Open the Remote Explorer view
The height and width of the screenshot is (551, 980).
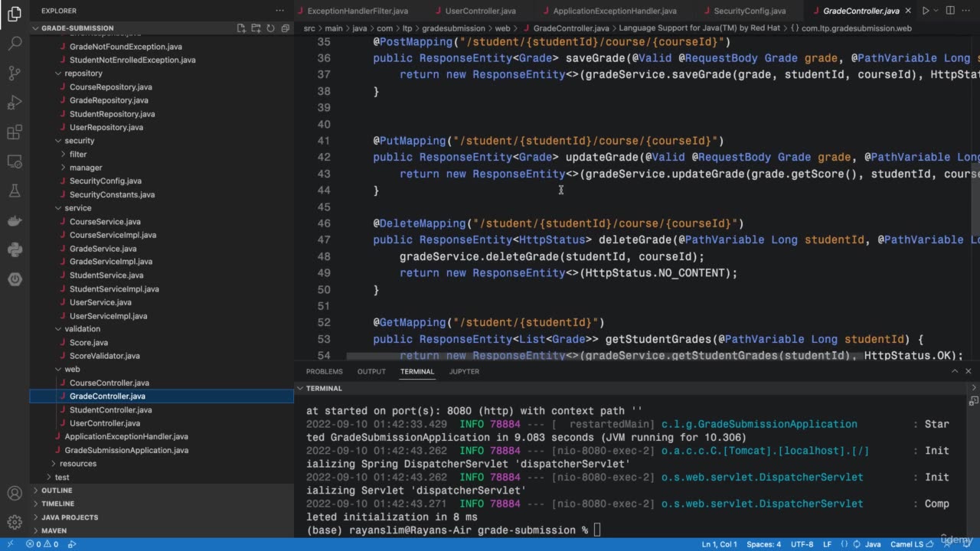15,161
